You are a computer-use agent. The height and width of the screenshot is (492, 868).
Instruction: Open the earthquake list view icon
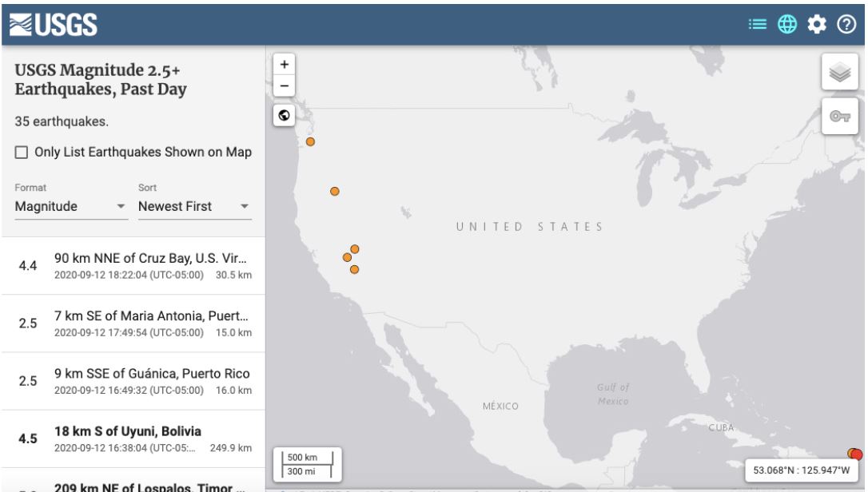point(757,24)
